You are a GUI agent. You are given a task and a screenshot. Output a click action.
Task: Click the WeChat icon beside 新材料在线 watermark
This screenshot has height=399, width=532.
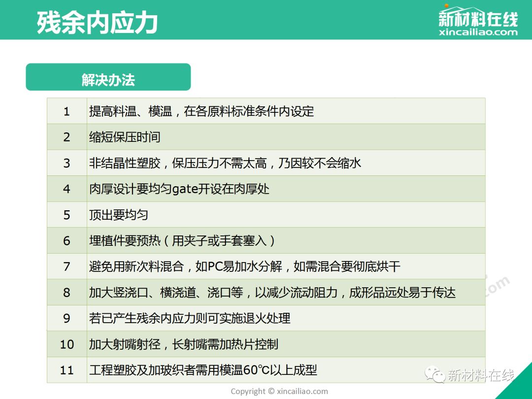[x=436, y=375]
